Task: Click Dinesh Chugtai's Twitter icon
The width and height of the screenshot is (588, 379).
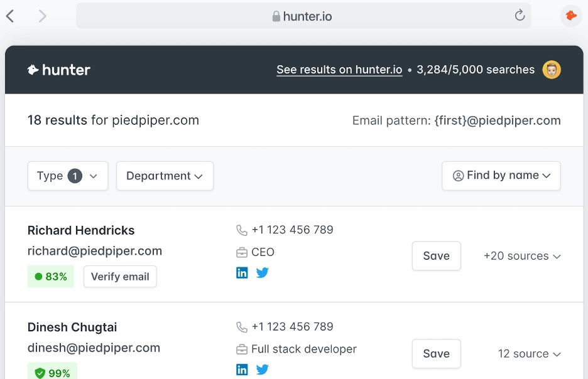Action: [x=262, y=370]
